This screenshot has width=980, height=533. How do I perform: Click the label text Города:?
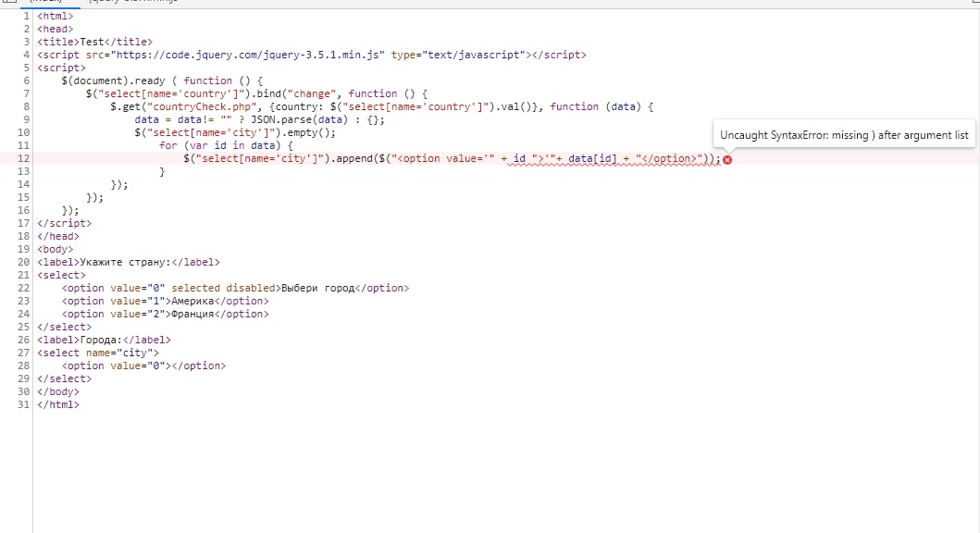(x=101, y=340)
